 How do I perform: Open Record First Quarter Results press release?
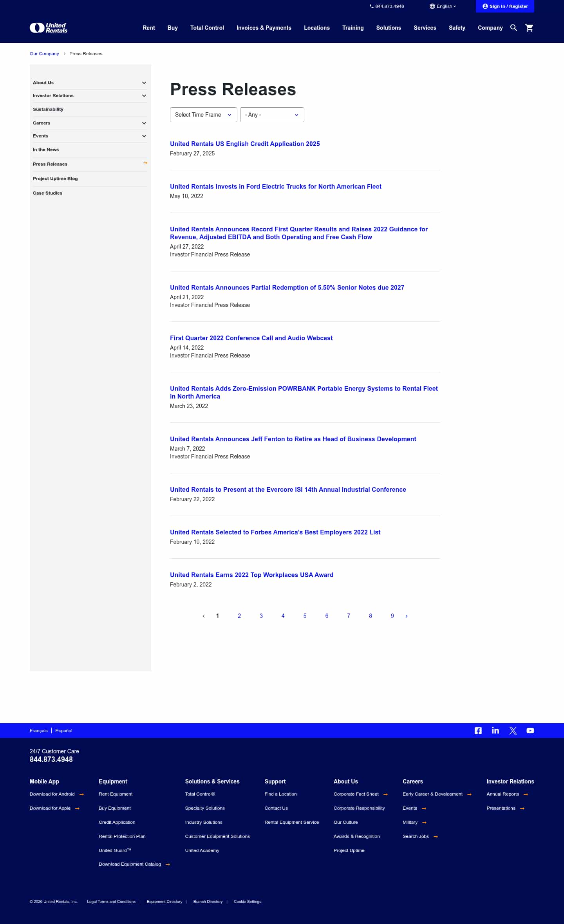click(299, 233)
